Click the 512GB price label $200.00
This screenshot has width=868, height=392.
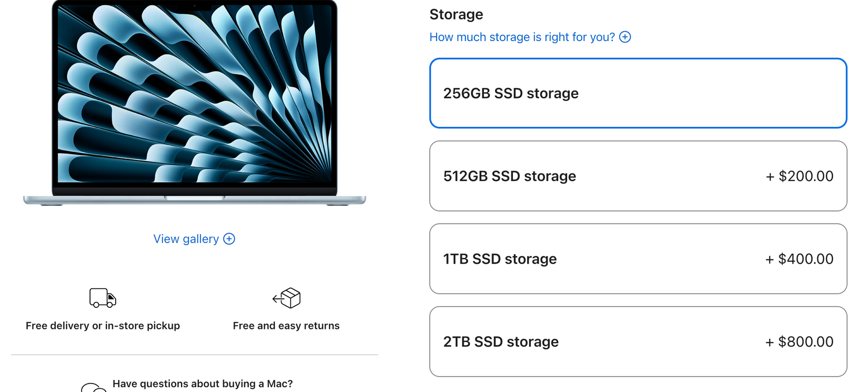click(x=799, y=176)
